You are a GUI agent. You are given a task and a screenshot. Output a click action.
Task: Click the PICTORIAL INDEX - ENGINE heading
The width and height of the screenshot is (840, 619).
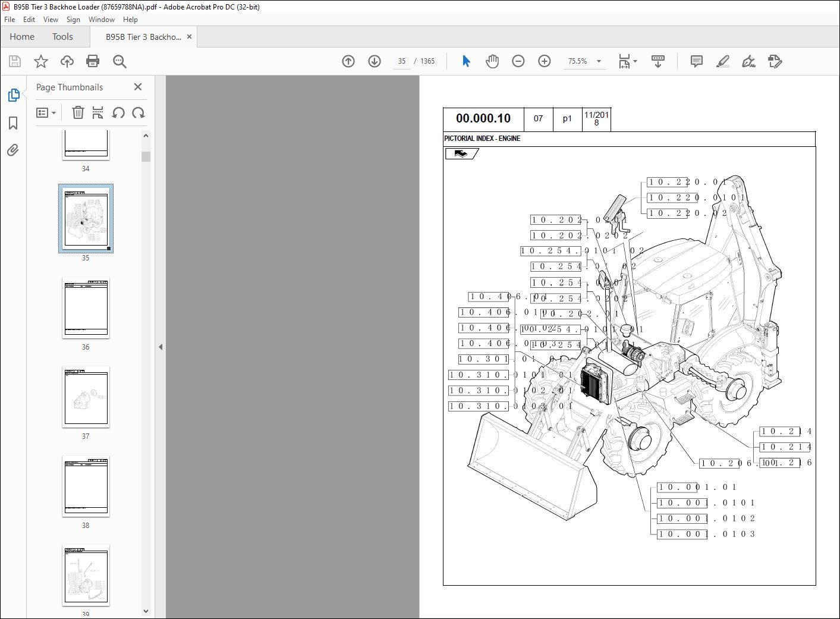click(482, 139)
